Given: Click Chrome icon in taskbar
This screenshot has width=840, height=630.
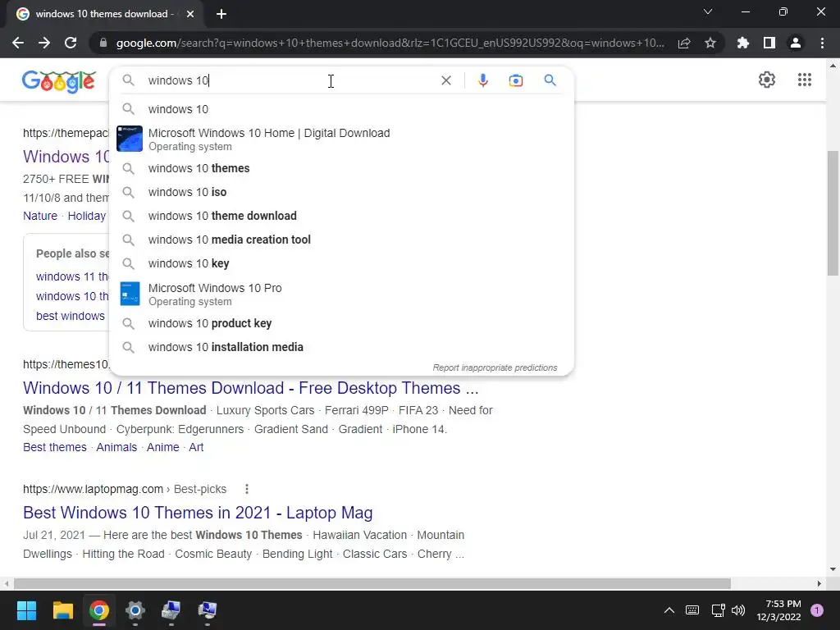Looking at the screenshot, I should tap(99, 610).
